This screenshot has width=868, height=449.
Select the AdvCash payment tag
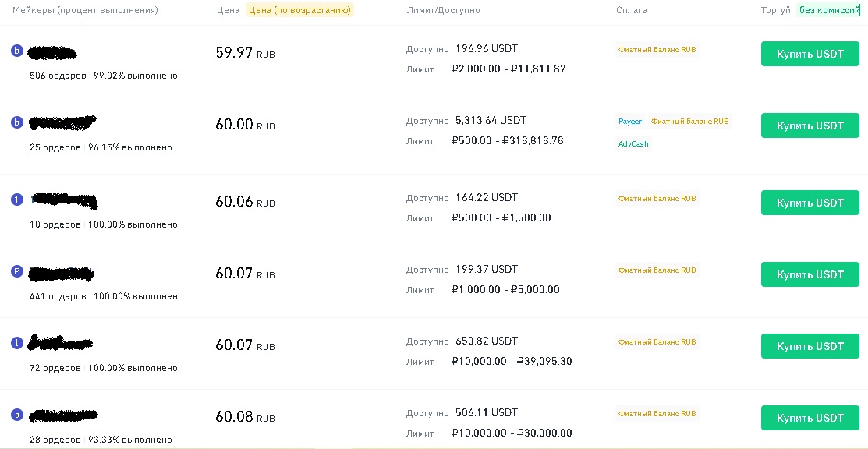[633, 143]
